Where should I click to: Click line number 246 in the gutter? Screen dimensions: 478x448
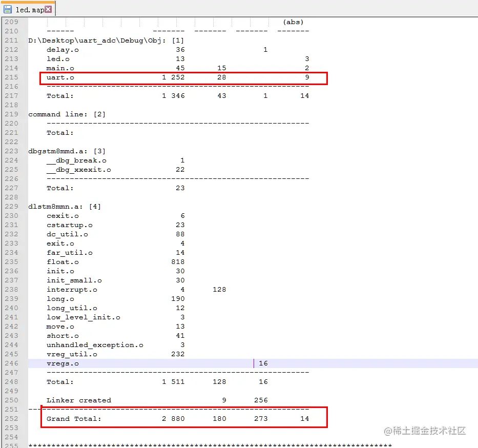(x=12, y=363)
